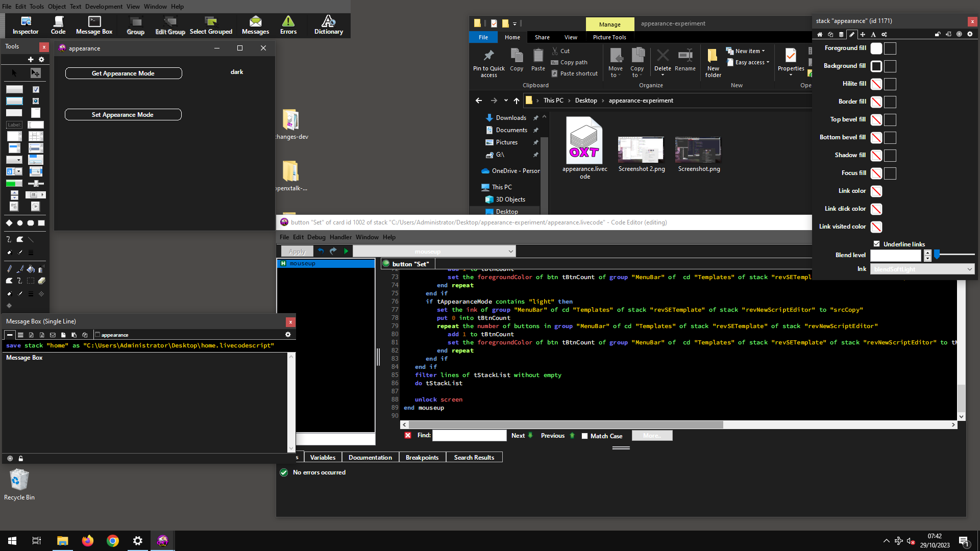Open Debug menu in Code Editor
Screen dimensions: 980x551
coord(316,237)
